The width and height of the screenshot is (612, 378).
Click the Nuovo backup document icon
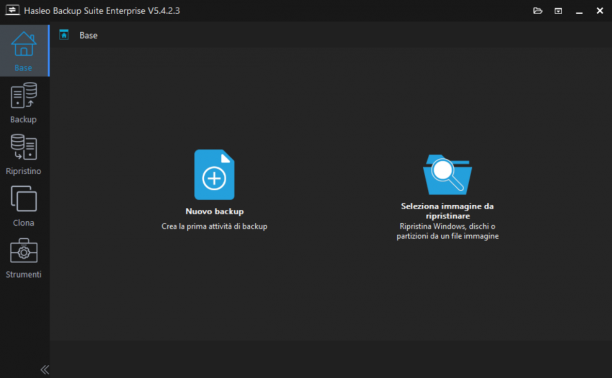tap(214, 175)
